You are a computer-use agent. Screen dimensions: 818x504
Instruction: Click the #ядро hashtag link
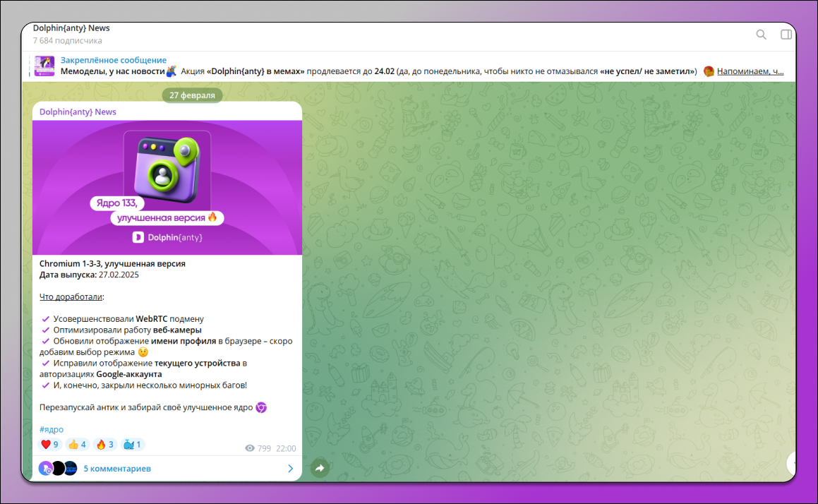(52, 429)
